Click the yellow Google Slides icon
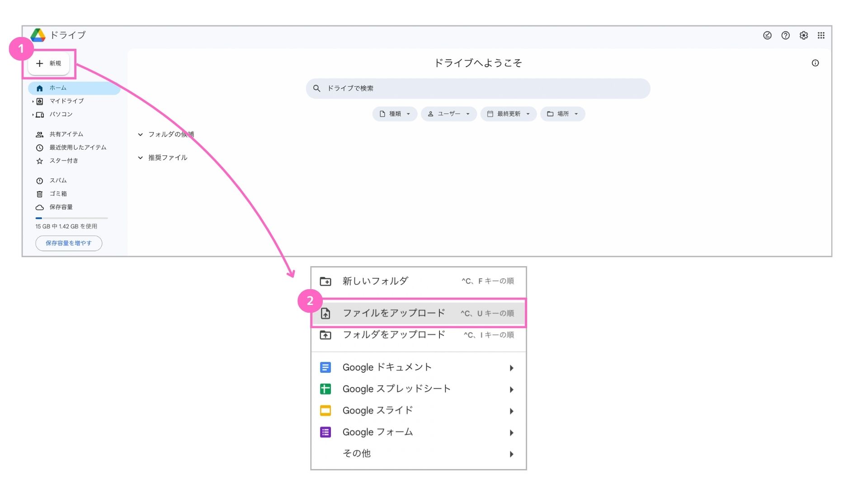This screenshot has height=488, width=868. [x=325, y=411]
